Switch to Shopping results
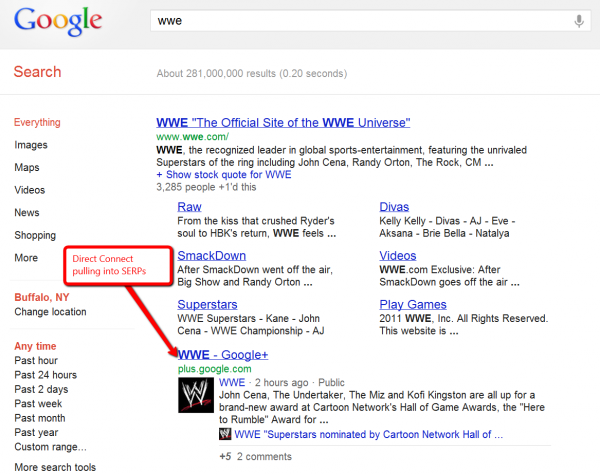Viewport: 600px width, 474px height. click(x=35, y=235)
